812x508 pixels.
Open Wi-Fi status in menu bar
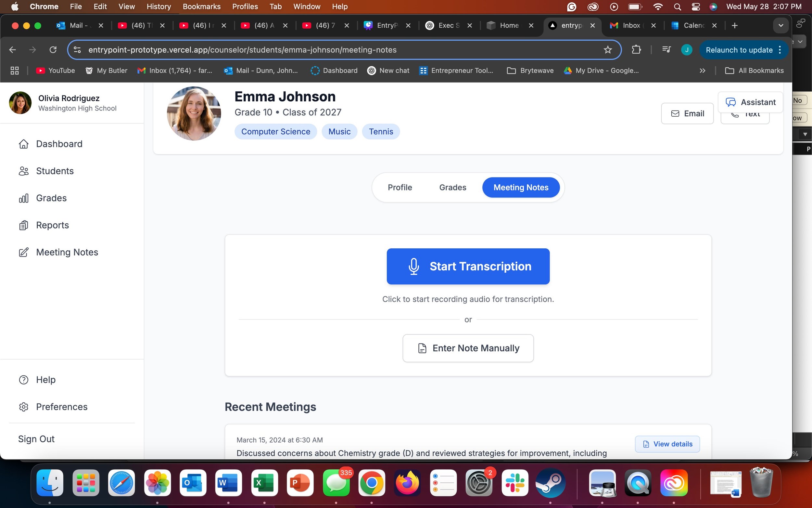click(x=658, y=7)
